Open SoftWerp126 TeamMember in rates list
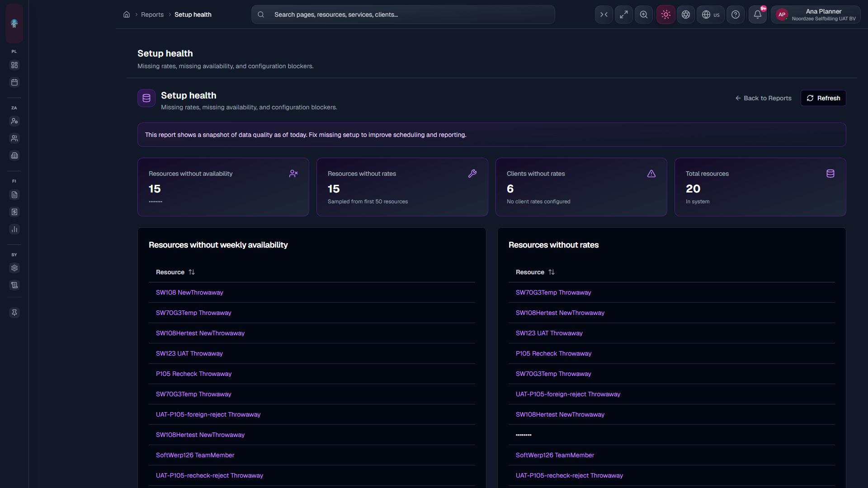This screenshot has width=868, height=488. point(555,455)
